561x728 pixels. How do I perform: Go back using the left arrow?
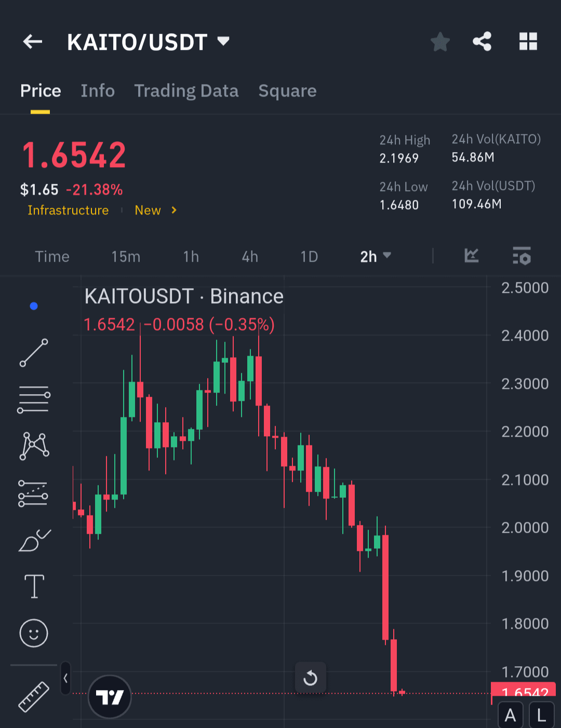33,42
